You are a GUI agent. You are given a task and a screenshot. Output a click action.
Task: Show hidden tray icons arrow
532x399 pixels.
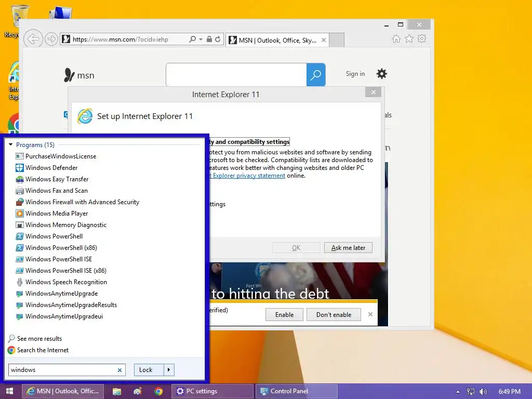458,392
